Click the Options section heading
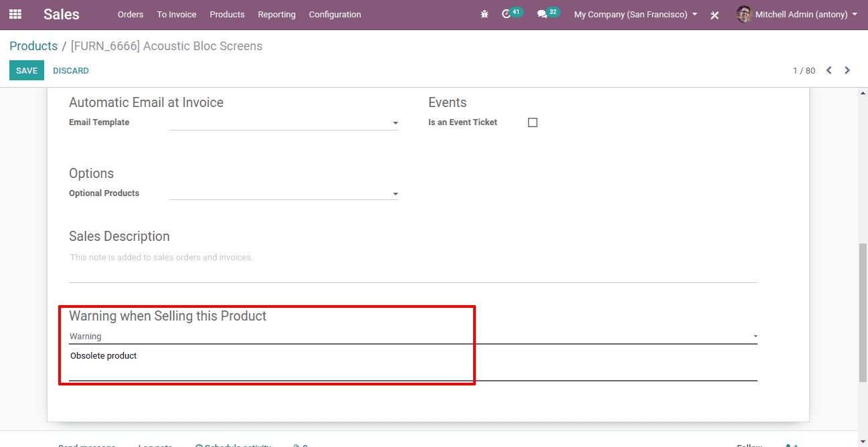 point(91,173)
